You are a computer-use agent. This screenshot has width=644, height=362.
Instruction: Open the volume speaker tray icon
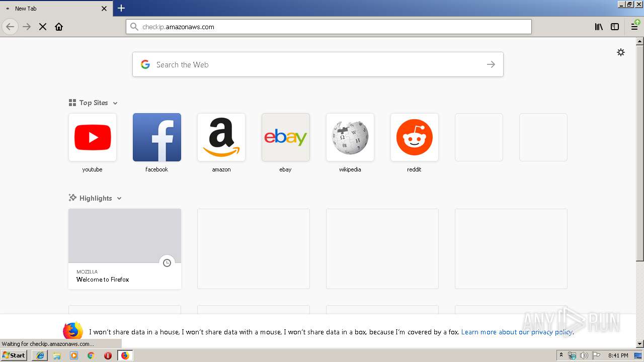[x=584, y=355]
